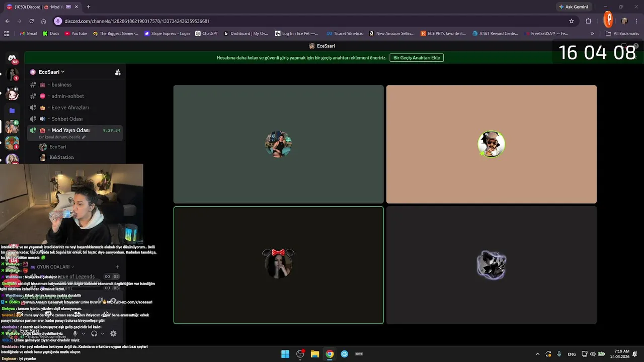Open the Dash bookmark
The image size is (644, 362).
pos(51,34)
